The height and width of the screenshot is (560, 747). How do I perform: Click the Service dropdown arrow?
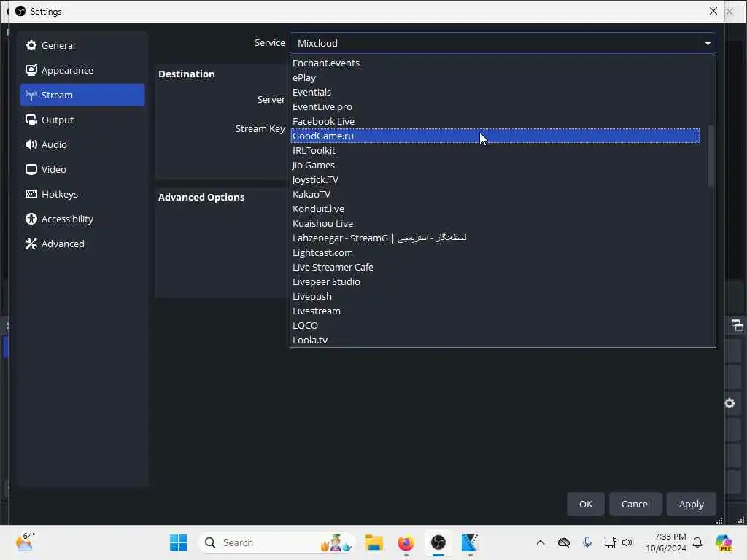(x=708, y=43)
